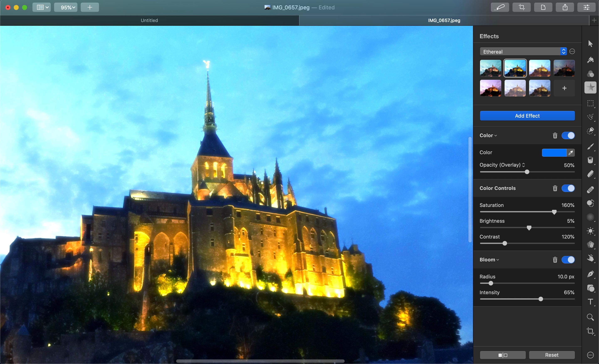599x364 pixels.
Task: Select the Erase tool
Action: coord(590,174)
